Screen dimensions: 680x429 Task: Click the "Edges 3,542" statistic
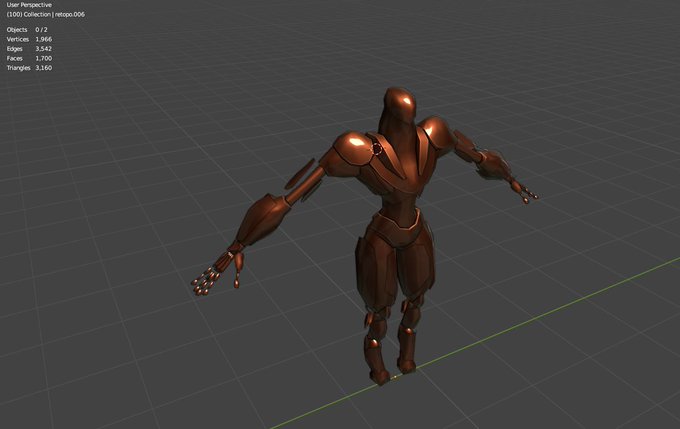point(29,49)
